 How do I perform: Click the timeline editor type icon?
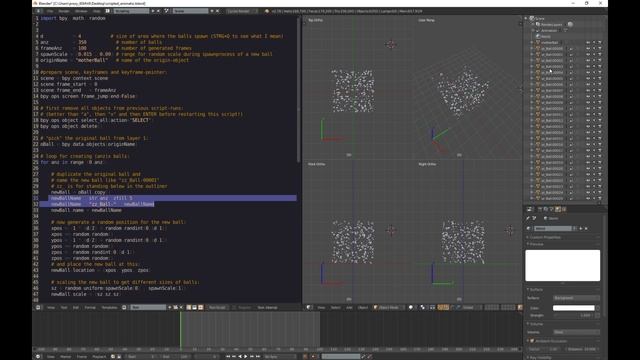point(38,356)
